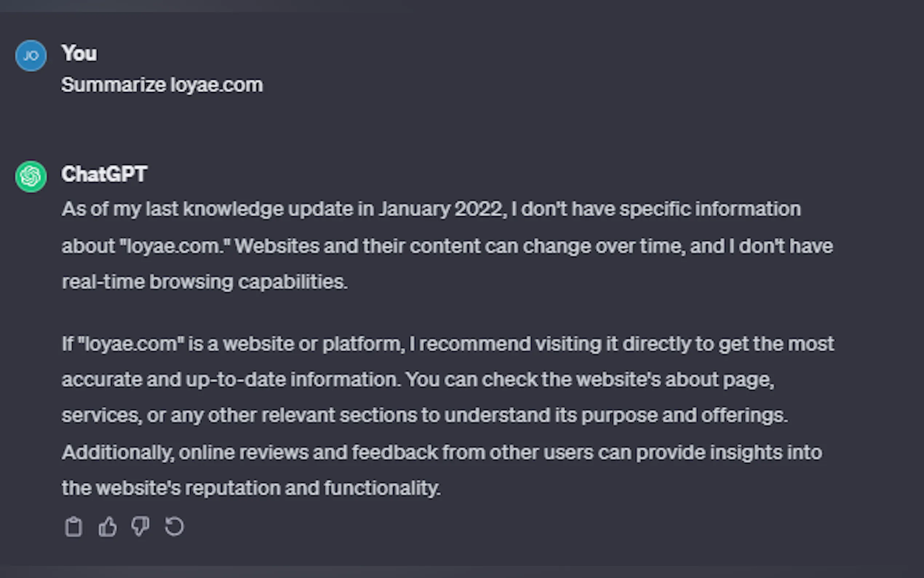Click the thumbs down icon
Image resolution: width=924 pixels, height=578 pixels.
pyautogui.click(x=140, y=527)
